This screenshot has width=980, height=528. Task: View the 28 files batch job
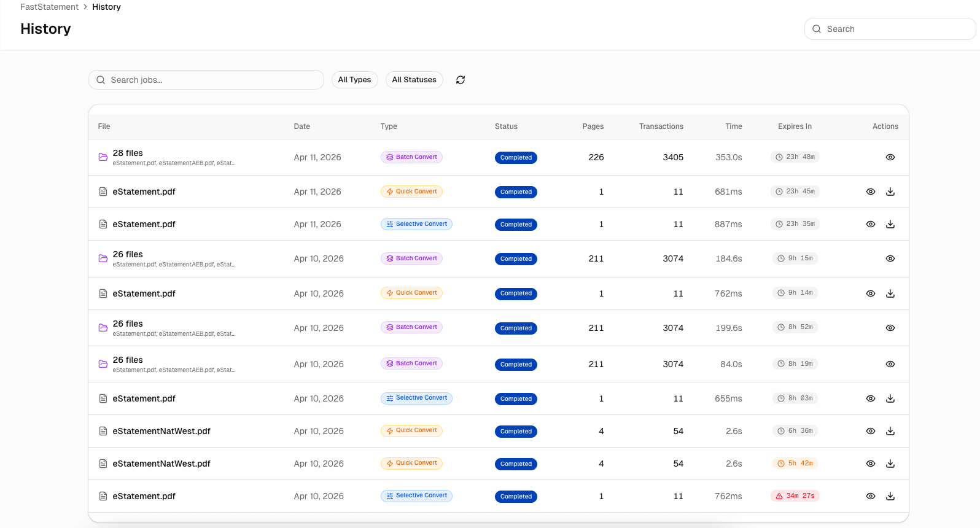point(890,157)
